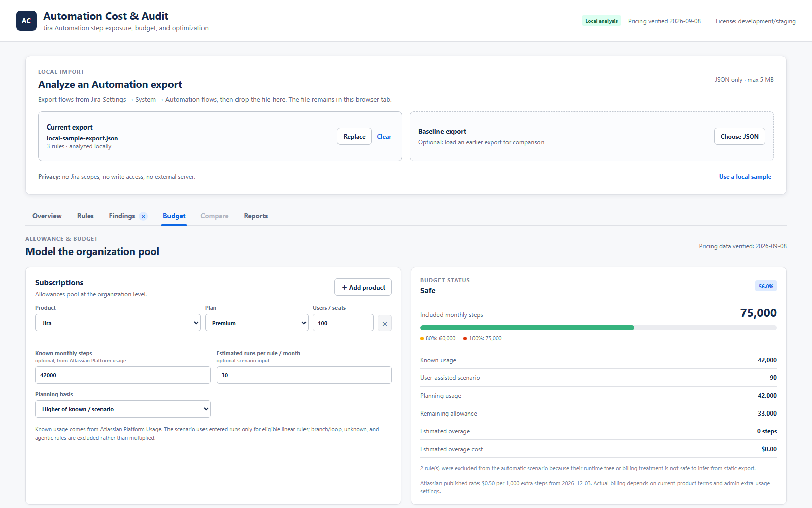
Task: Click the Estimated overage cost $0.00
Action: click(769, 449)
